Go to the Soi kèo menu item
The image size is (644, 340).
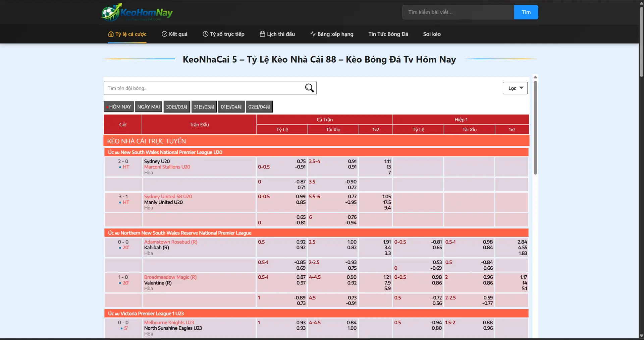click(432, 34)
